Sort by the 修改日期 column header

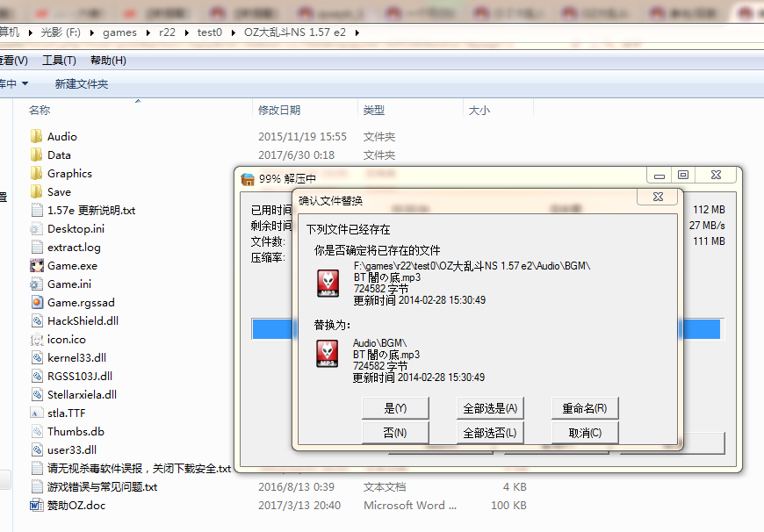pyautogui.click(x=279, y=111)
